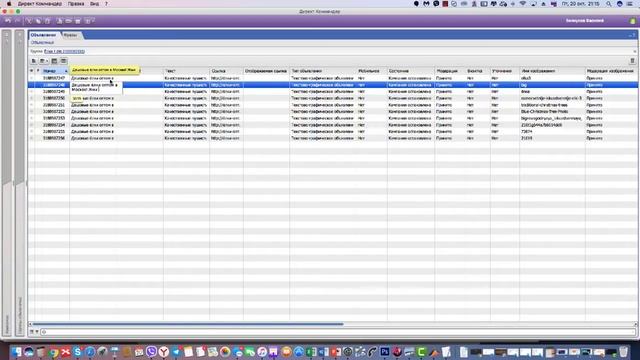Click the Модерация column header
The height and width of the screenshot is (360, 640).
pyautogui.click(x=450, y=71)
